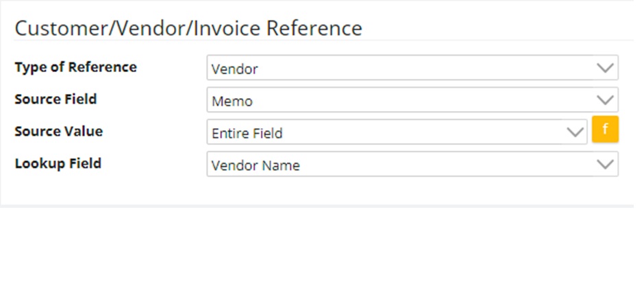Click the 'Source Field' label
644x286 pixels.
[x=55, y=99]
